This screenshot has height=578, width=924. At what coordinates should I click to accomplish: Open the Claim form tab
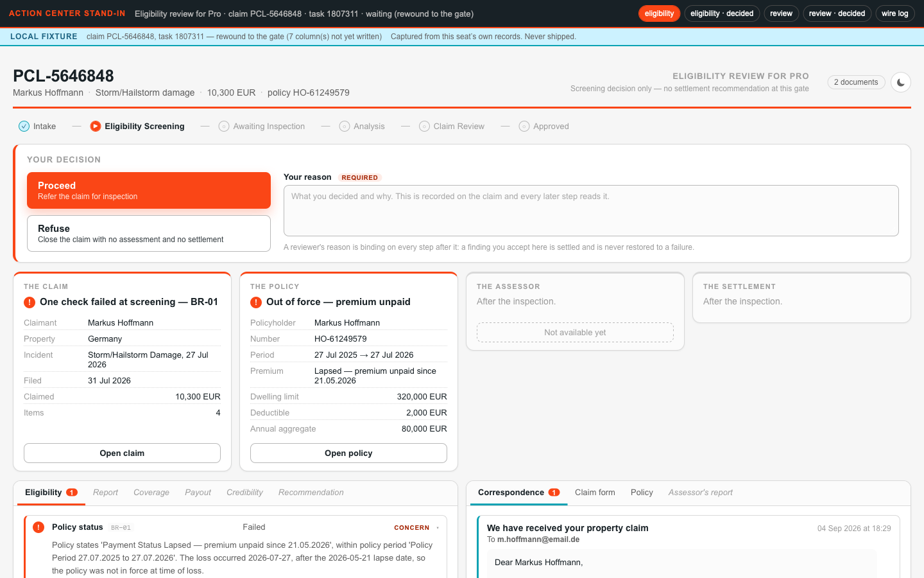coord(595,493)
